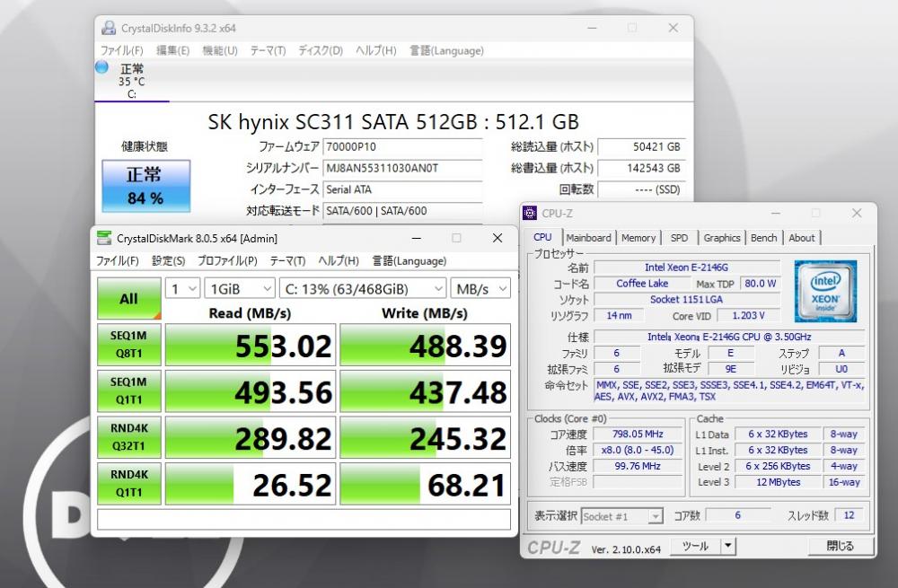Image resolution: width=898 pixels, height=588 pixels.
Task: Open 言語(Language) menu in CrystalDiskMark
Action: [409, 260]
